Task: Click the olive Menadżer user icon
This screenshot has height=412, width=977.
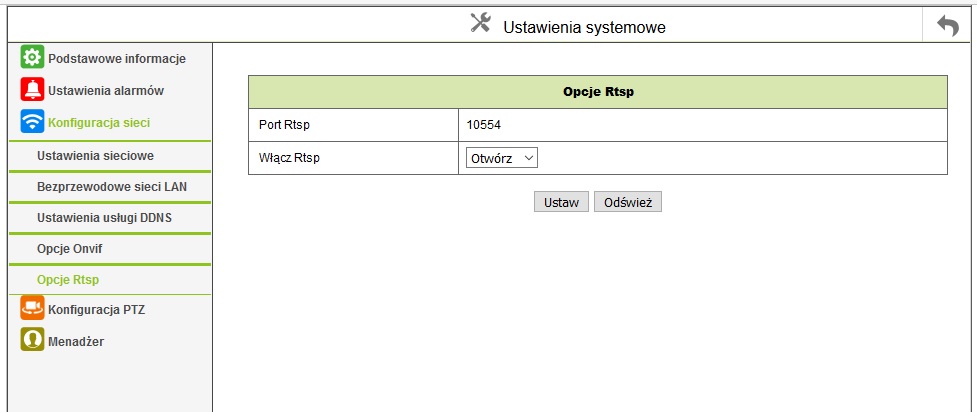Action: click(x=32, y=340)
